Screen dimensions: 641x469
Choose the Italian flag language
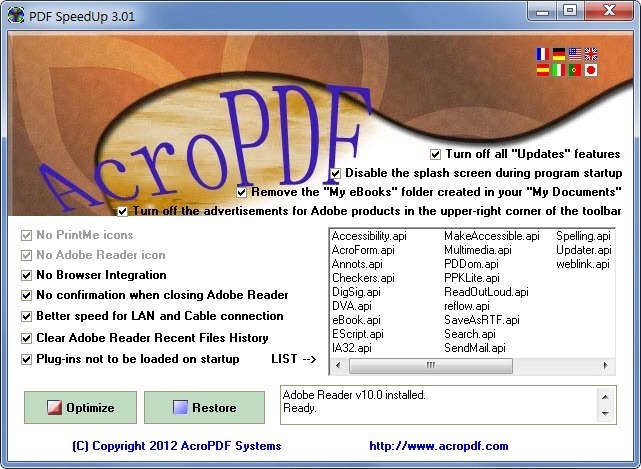(558, 70)
